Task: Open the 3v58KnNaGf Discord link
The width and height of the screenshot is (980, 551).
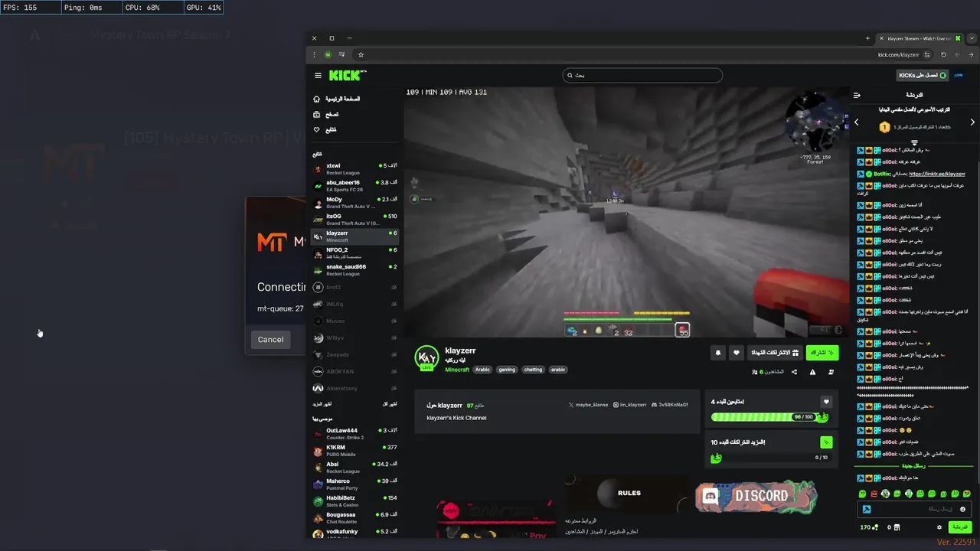Action: [668, 405]
